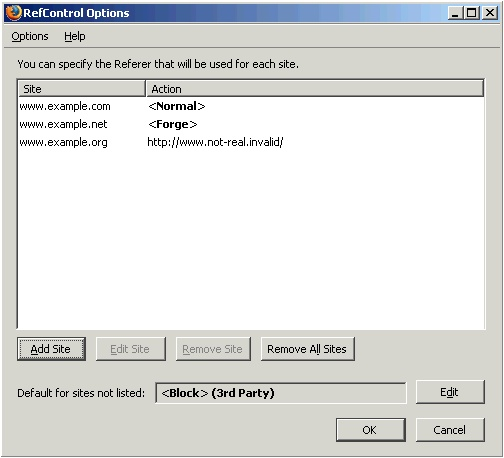504x458 pixels.
Task: Minimize the RefControl Options window
Action: pyautogui.click(x=455, y=13)
